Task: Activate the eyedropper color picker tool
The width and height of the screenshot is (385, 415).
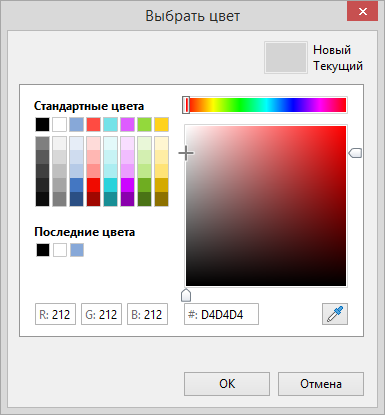Action: [335, 314]
